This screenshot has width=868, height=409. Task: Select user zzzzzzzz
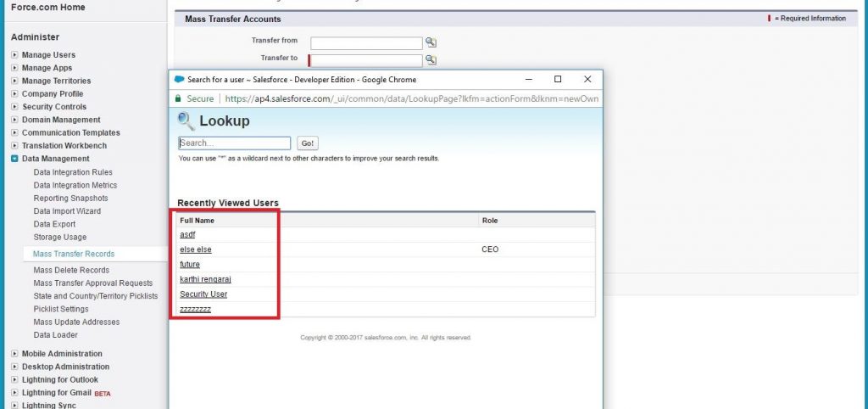click(x=196, y=309)
